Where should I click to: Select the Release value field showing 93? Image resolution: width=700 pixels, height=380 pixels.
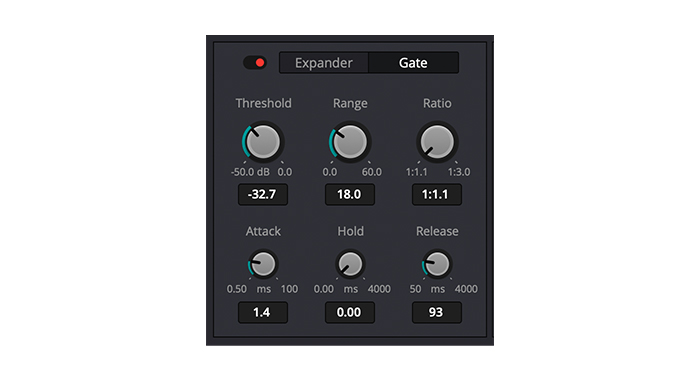(437, 312)
